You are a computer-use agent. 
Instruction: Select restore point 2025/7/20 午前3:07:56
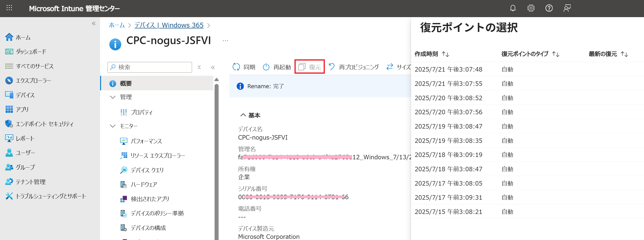pos(527,112)
